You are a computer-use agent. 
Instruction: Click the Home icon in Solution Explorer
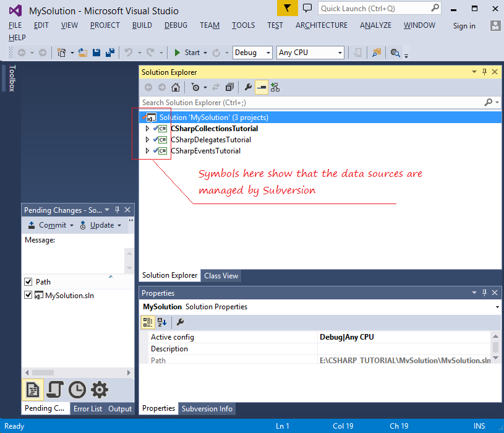[176, 87]
